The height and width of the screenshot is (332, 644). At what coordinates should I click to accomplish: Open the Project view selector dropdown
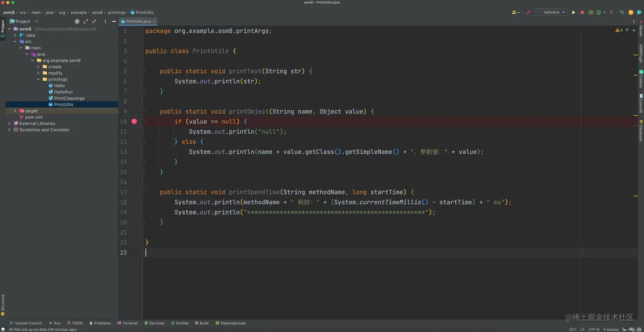click(24, 21)
